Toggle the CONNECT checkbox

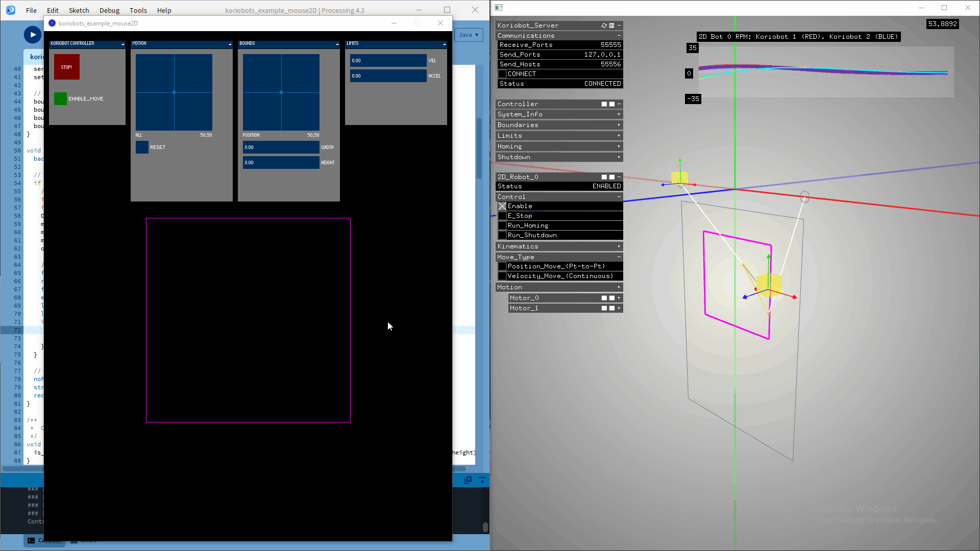(502, 74)
